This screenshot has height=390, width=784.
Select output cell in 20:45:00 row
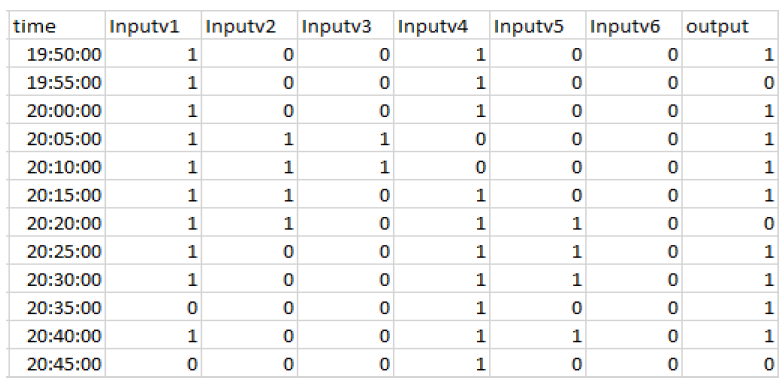(730, 364)
